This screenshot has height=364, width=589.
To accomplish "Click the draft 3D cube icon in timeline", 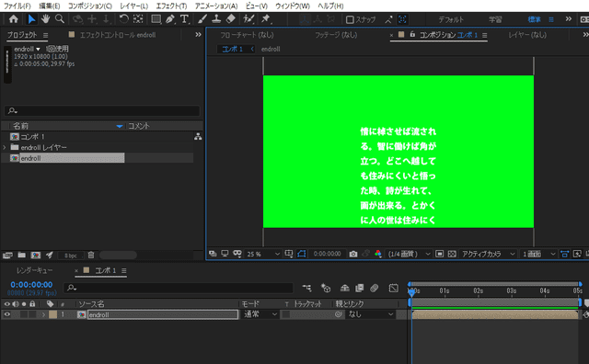I will (326, 288).
